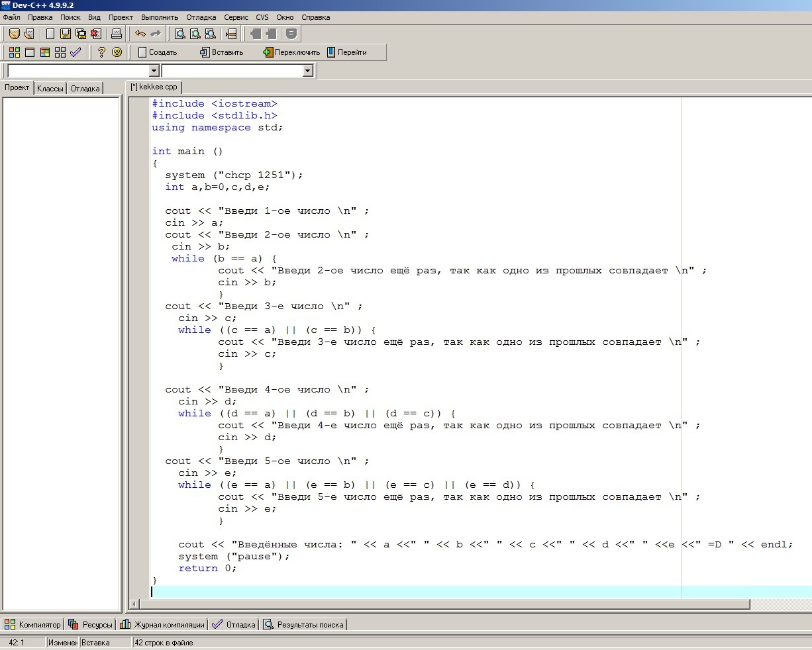
Task: Click the Close file red X icon
Action: [x=96, y=34]
